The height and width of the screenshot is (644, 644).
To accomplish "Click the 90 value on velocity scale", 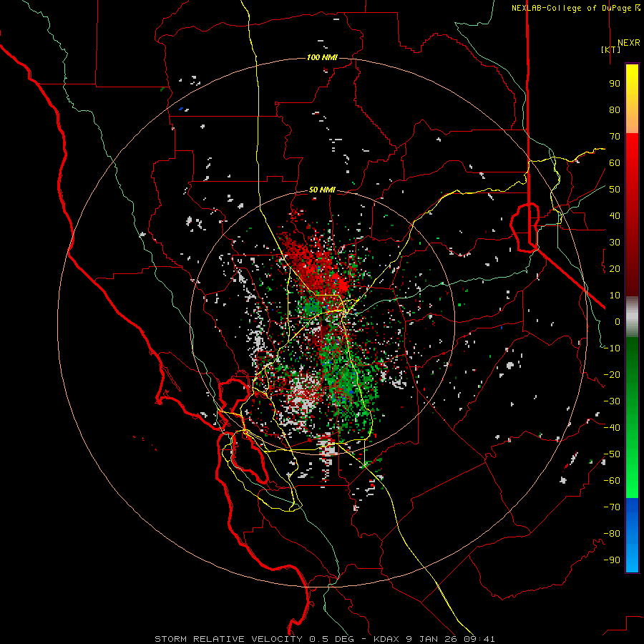I will (615, 84).
